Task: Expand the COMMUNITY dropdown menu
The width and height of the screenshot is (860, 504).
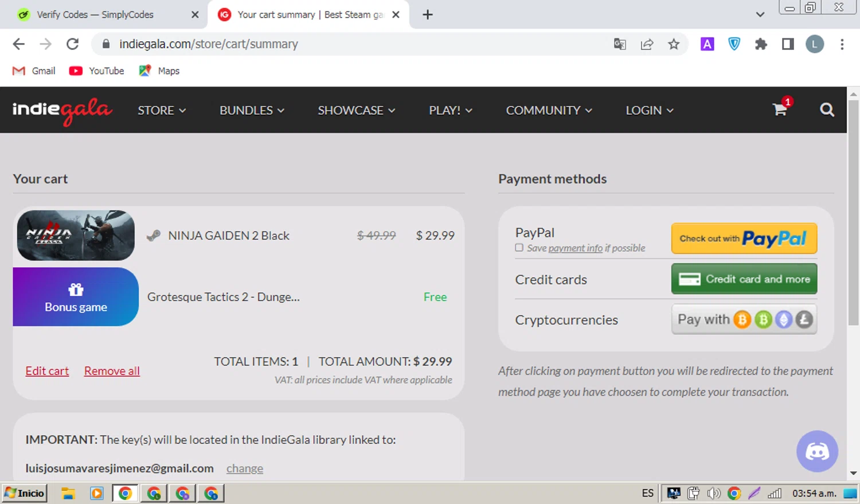Action: 549,110
